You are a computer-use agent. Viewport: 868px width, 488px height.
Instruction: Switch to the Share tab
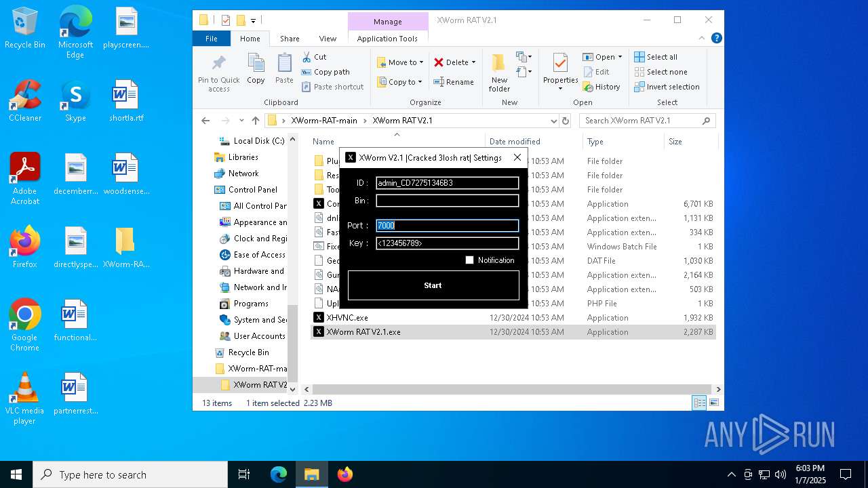(290, 39)
